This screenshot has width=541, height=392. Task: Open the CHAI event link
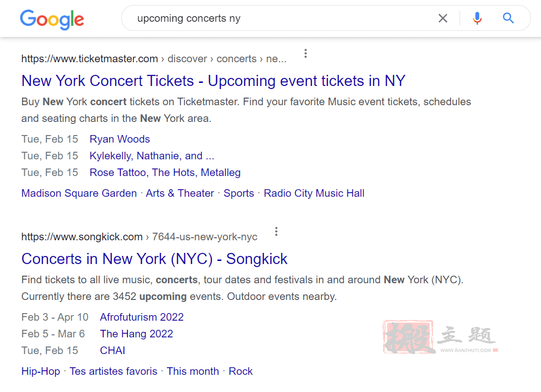112,351
